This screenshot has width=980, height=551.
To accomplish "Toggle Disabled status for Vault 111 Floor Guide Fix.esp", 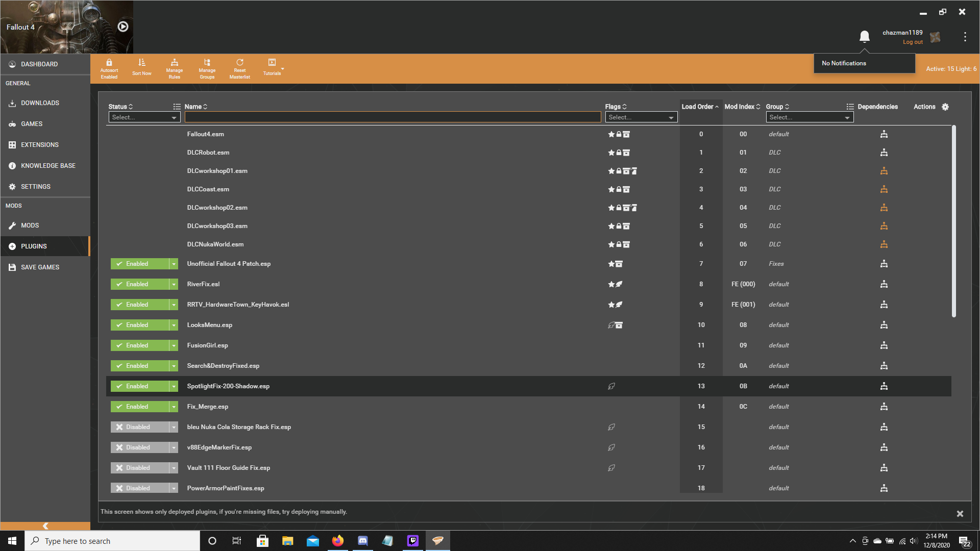I will (140, 468).
